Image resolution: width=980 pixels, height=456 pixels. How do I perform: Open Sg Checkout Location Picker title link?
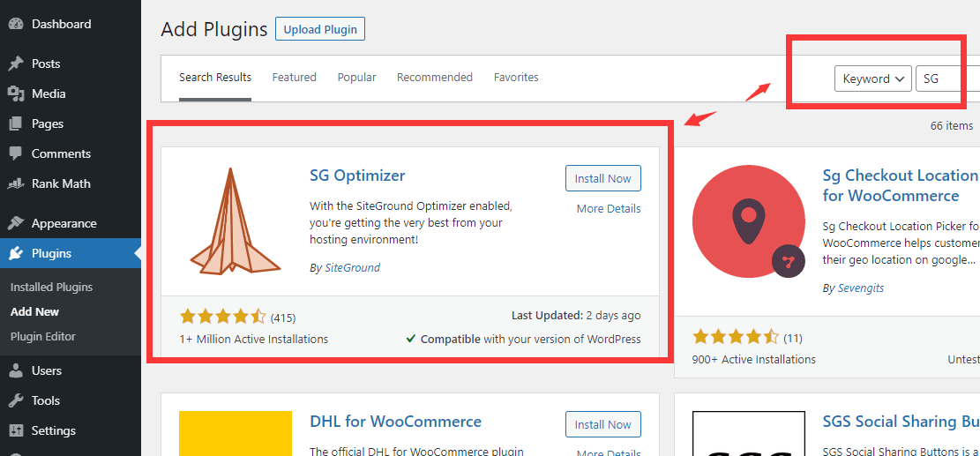point(901,185)
